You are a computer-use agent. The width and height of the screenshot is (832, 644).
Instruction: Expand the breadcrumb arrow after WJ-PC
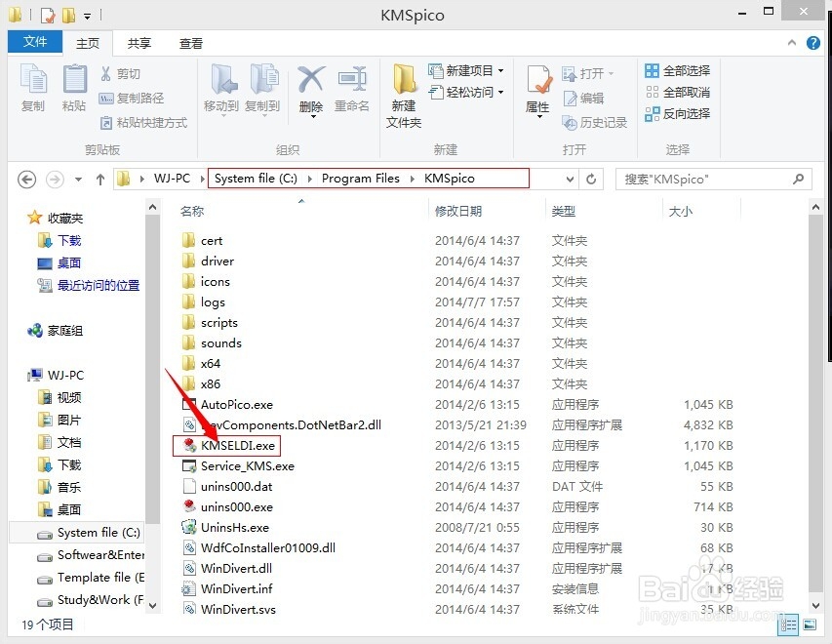pos(203,179)
